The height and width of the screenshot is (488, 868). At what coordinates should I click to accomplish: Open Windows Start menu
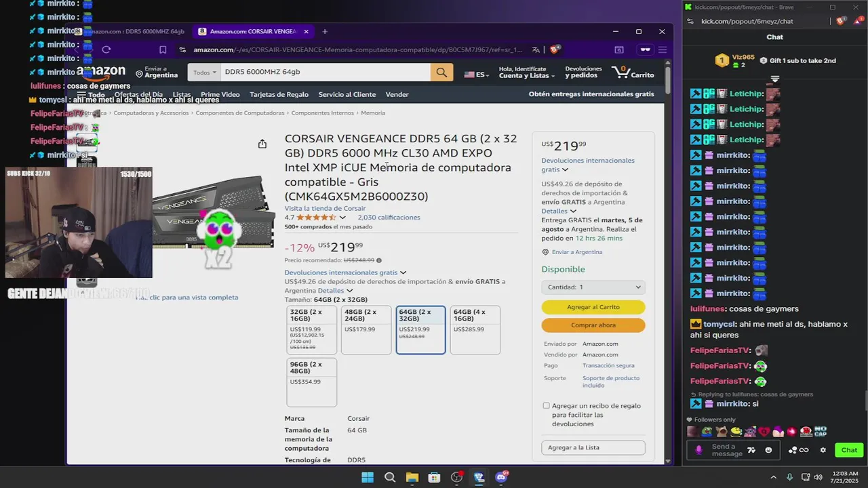[x=367, y=477]
